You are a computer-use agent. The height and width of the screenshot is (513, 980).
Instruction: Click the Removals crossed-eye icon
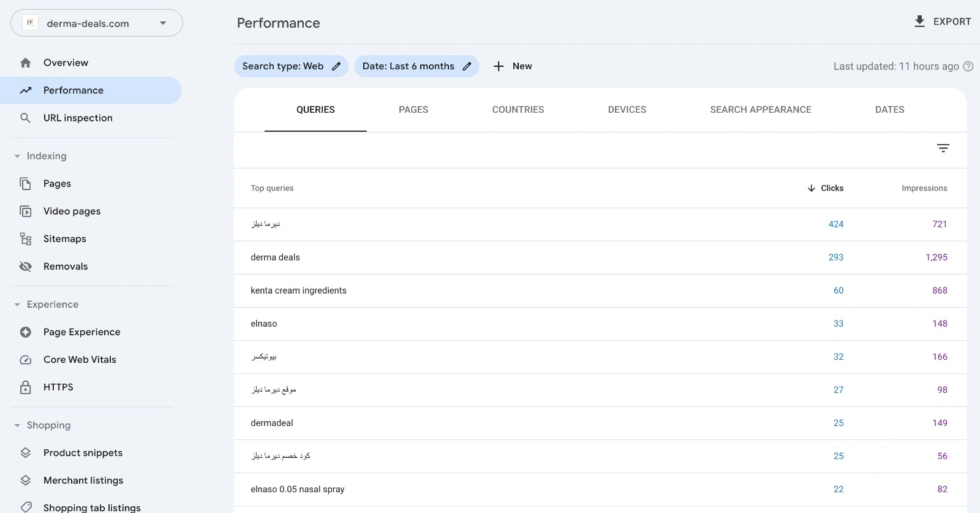point(25,266)
